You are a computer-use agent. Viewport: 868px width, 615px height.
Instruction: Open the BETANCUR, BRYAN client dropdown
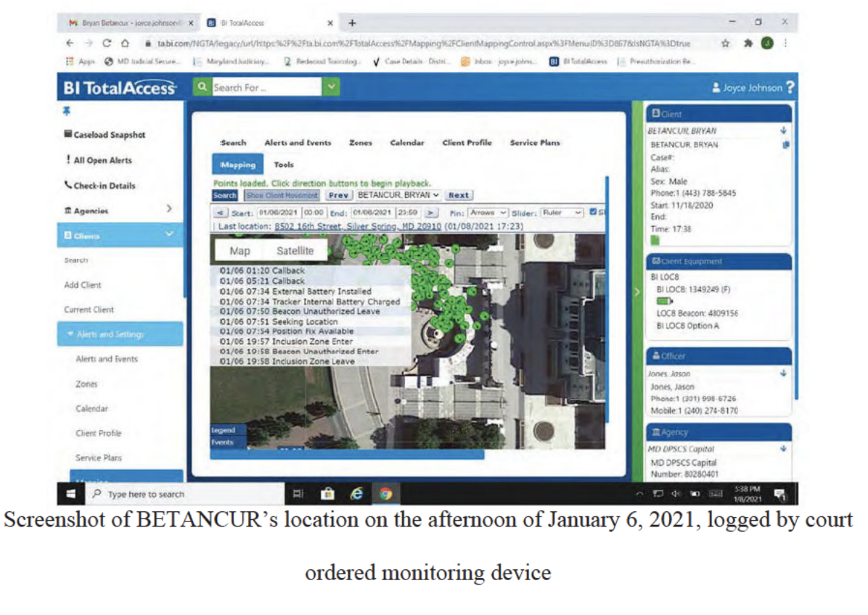398,195
